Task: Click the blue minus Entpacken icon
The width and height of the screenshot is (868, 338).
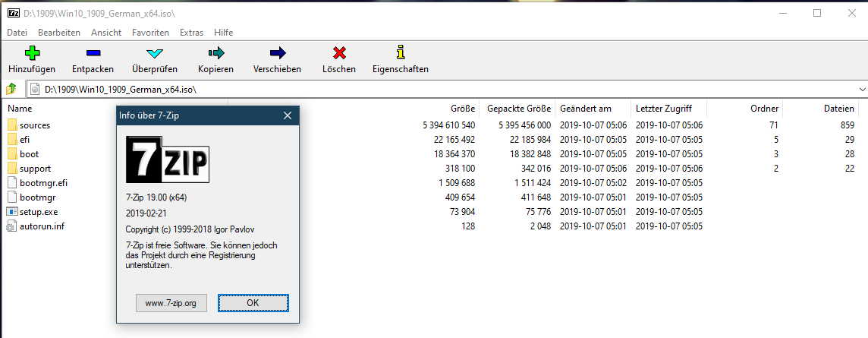Action: coord(93,53)
